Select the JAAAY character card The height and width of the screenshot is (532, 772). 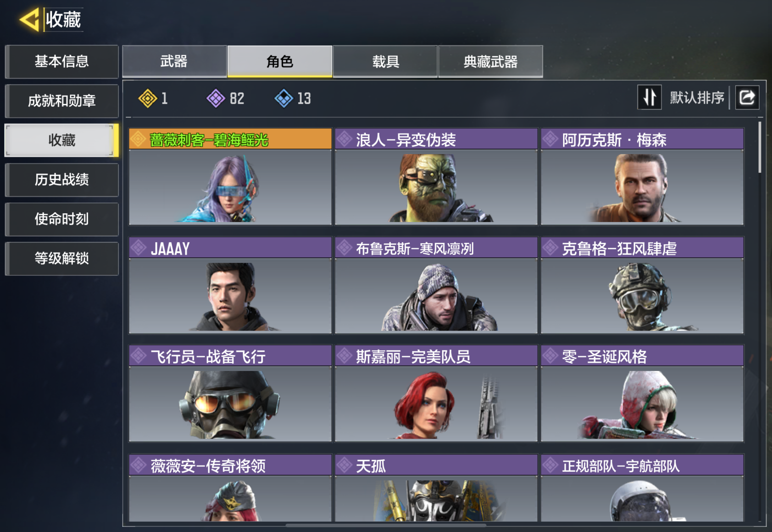(x=230, y=285)
